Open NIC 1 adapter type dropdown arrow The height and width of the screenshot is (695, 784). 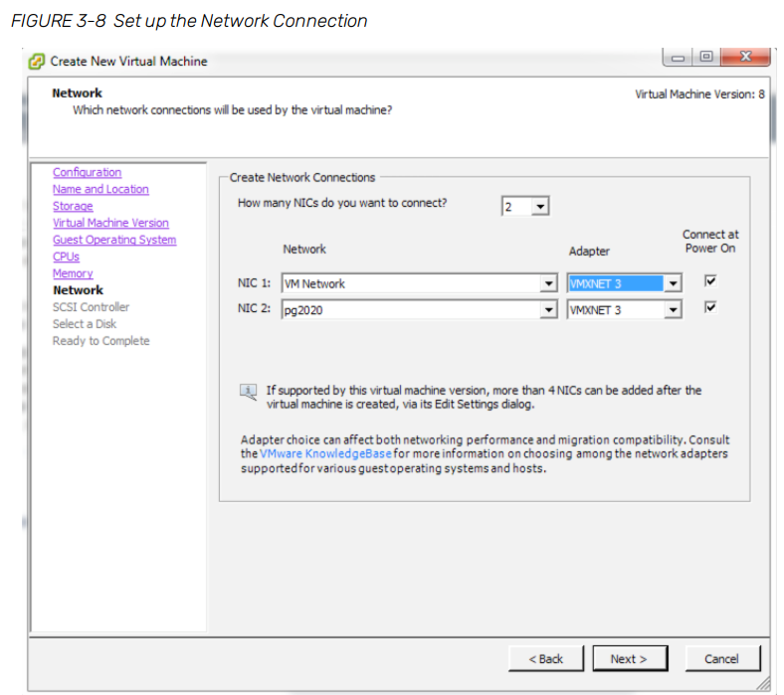point(673,283)
